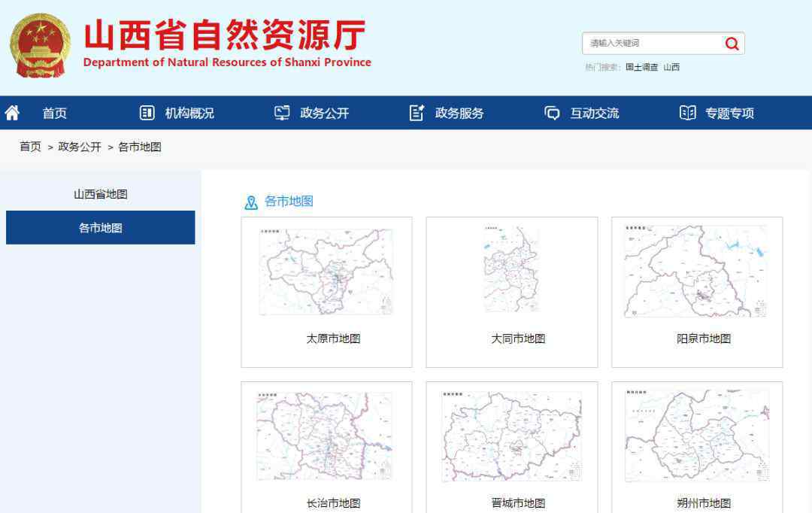This screenshot has height=513, width=812.
Task: Click the 机构概况 document icon
Action: point(147,113)
